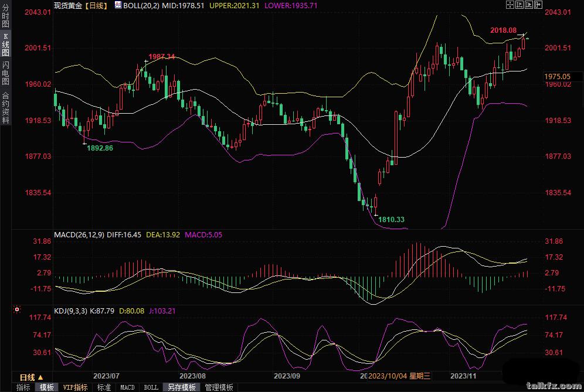Image resolution: width=584 pixels, height=392 pixels.
Task: Open the 日线 period dropdown
Action: [x=32, y=377]
